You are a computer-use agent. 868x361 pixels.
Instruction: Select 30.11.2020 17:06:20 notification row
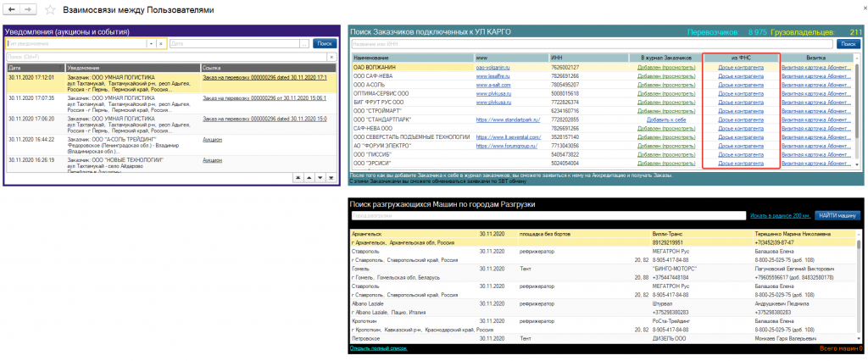(171, 125)
